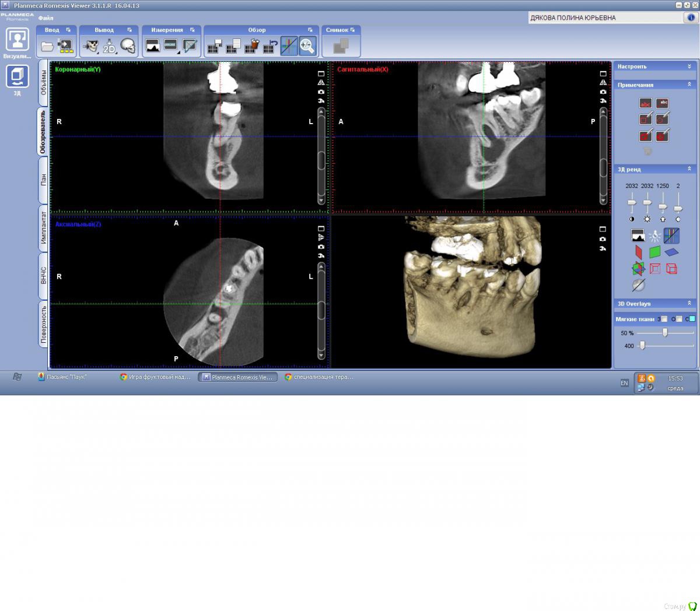The height and width of the screenshot is (611, 700).
Task: Switch to the Имплантат side tab
Action: pyautogui.click(x=44, y=227)
